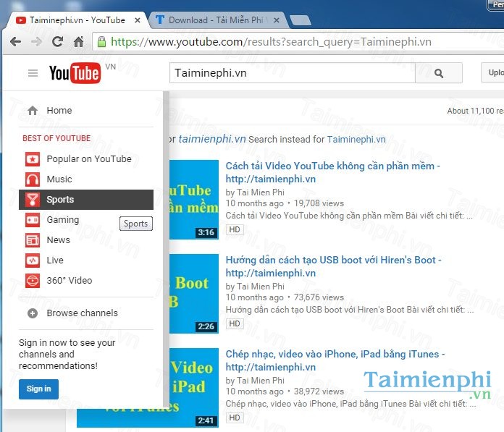The image size is (504, 432).
Task: Close the Taiminephi.vn - YouTube tab
Action: pos(138,20)
